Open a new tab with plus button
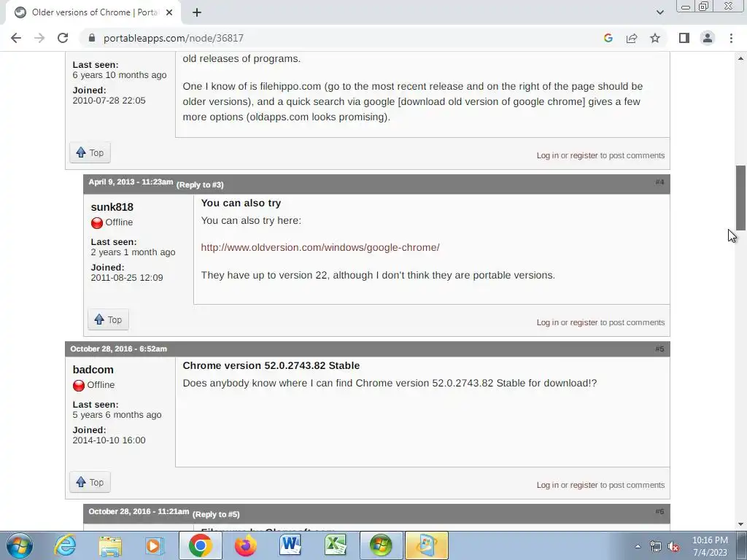747x560 pixels. (x=197, y=12)
